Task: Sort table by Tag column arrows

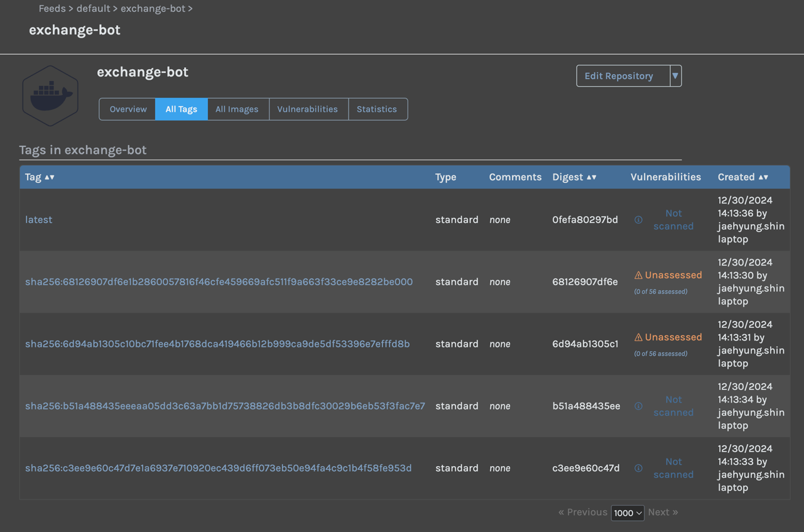Action: [x=50, y=177]
